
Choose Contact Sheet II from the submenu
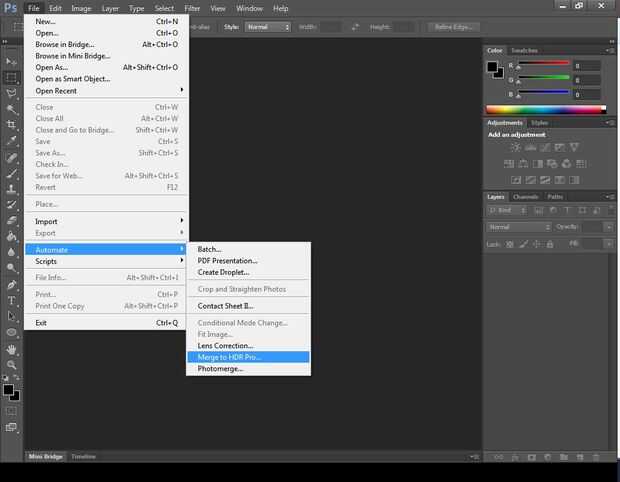pos(248,306)
